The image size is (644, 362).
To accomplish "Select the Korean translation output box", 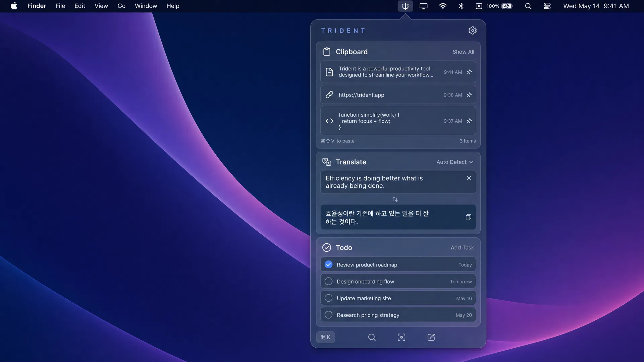I will pyautogui.click(x=398, y=217).
